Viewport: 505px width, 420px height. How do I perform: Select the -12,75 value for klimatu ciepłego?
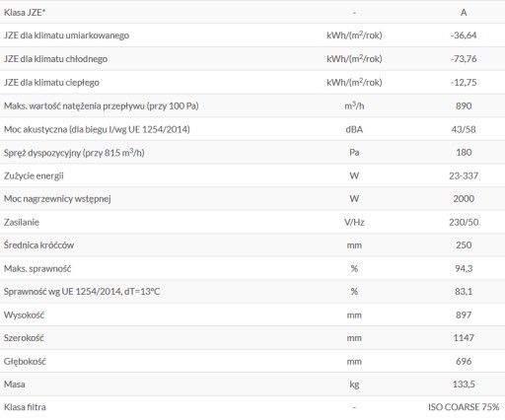(464, 83)
